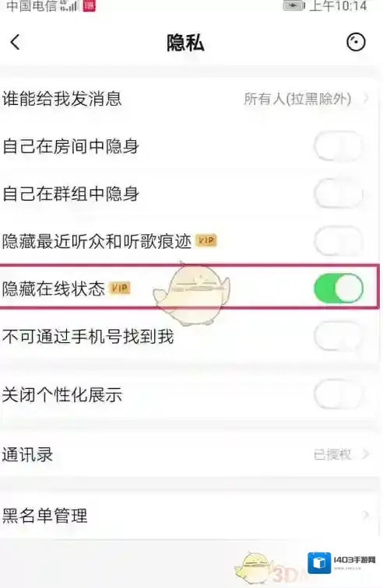Viewport: 383px width, 588px height.
Task: Tap the back arrow icon
Action: (15, 42)
